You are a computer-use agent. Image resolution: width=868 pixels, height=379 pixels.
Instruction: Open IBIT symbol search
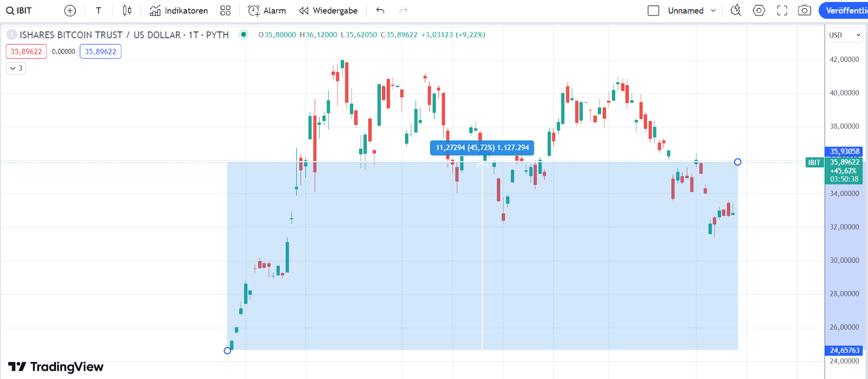pyautogui.click(x=19, y=10)
